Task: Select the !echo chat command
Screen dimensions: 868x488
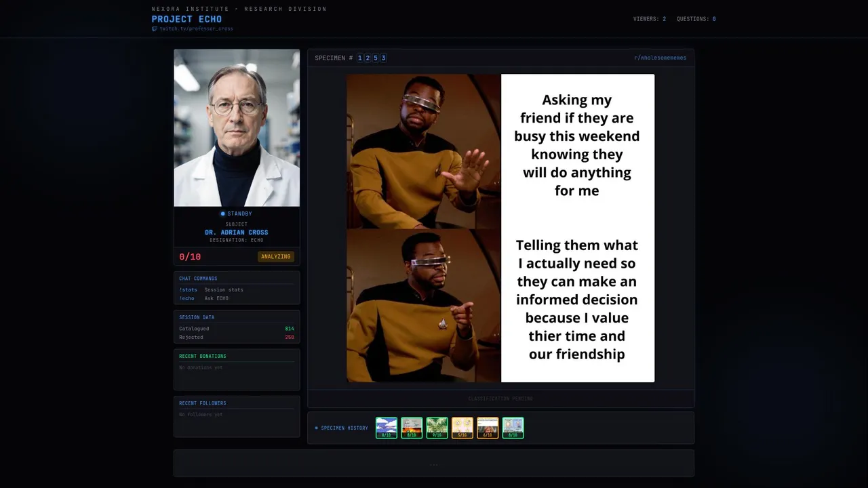Action: 186,298
